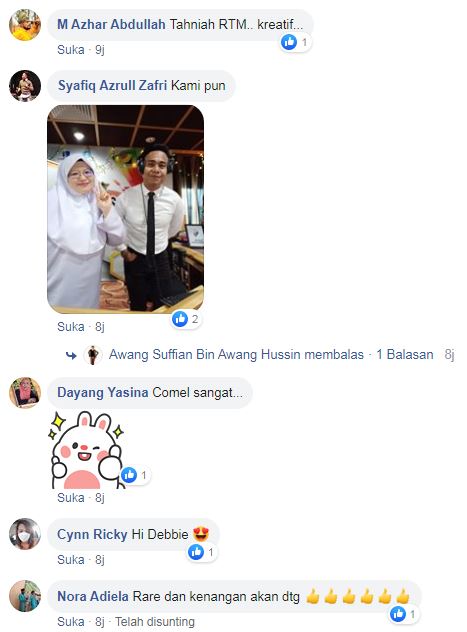Open Cynn Ricky's profile avatar

click(25, 534)
